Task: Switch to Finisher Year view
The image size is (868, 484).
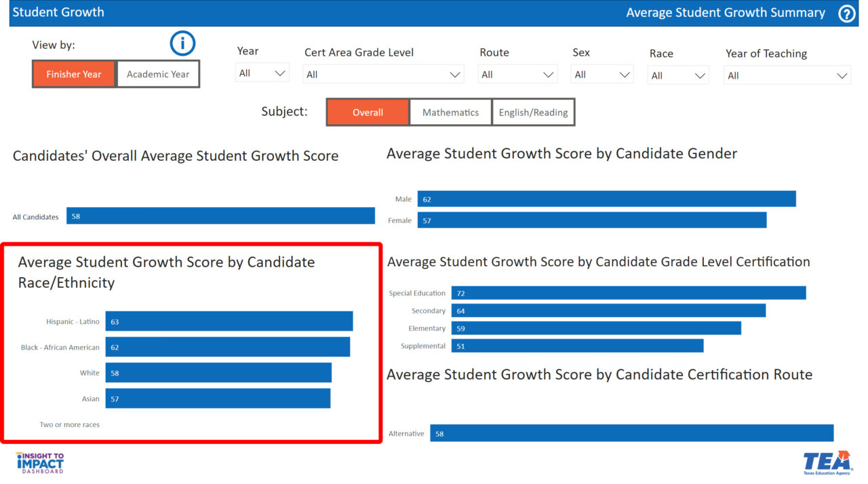Action: point(73,75)
